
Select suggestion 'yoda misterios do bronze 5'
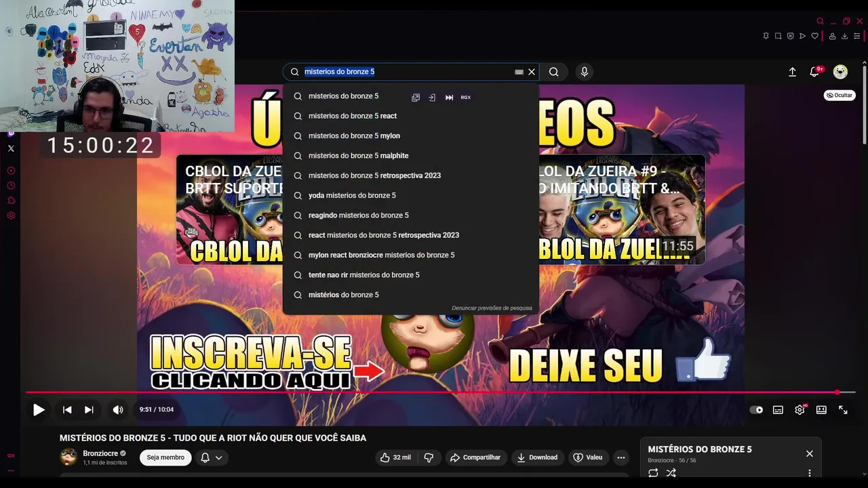[x=411, y=195]
